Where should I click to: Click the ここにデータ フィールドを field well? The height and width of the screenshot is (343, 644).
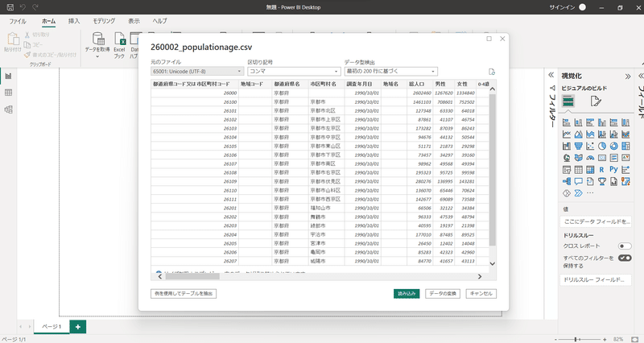tap(596, 221)
